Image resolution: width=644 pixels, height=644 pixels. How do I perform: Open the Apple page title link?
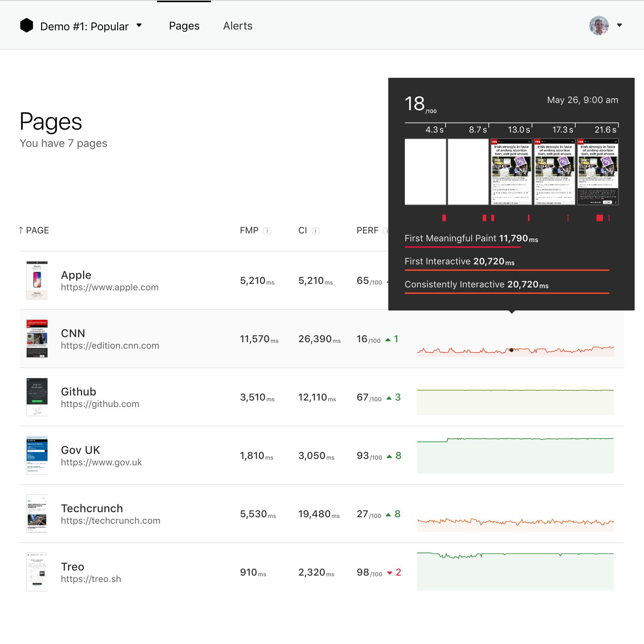point(76,275)
